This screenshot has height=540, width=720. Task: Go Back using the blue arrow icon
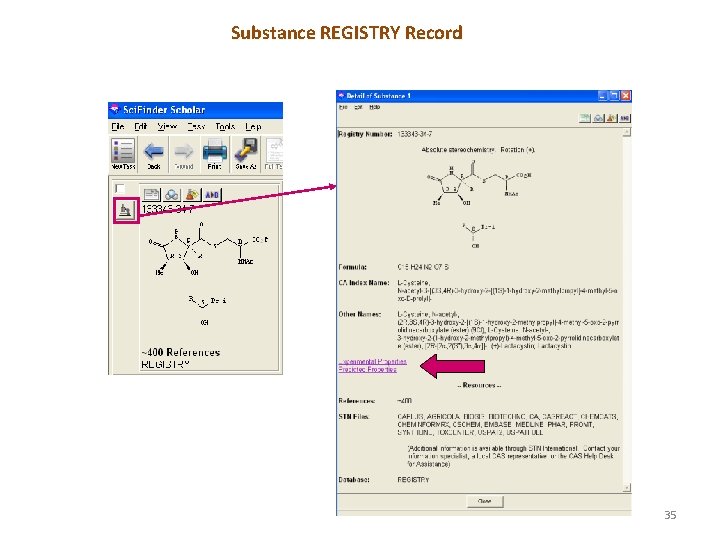154,155
